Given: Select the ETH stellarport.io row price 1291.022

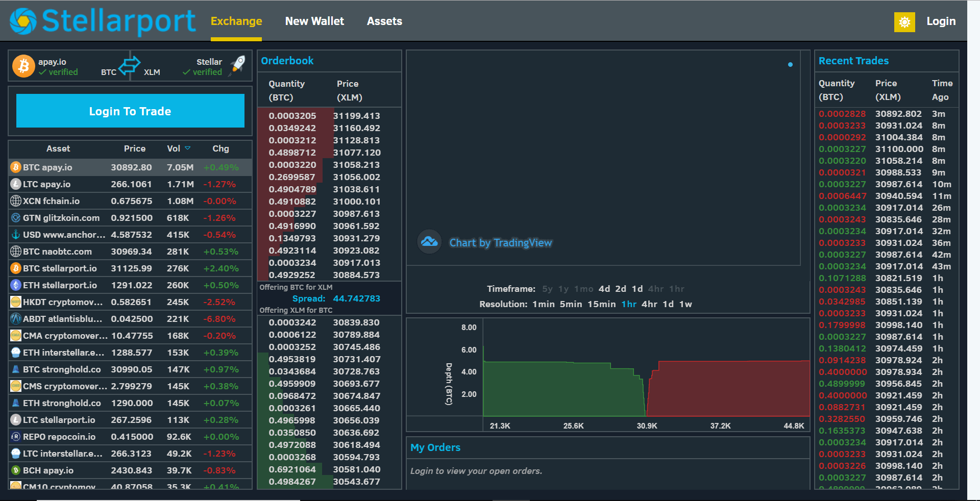Looking at the screenshot, I should click(131, 285).
